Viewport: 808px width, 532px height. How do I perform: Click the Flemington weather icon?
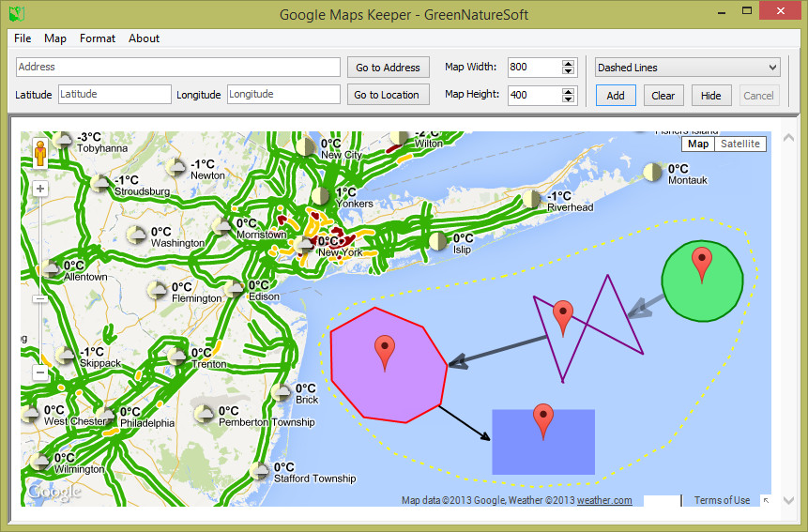(157, 290)
